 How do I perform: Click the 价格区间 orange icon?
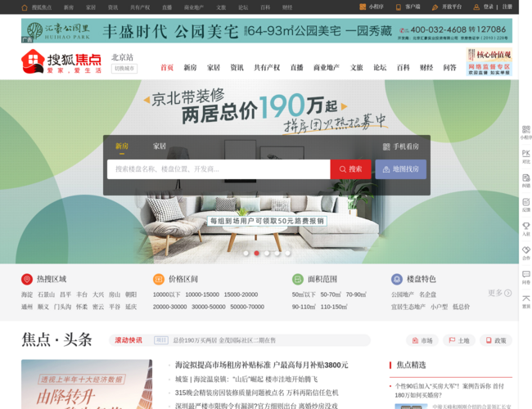159,279
